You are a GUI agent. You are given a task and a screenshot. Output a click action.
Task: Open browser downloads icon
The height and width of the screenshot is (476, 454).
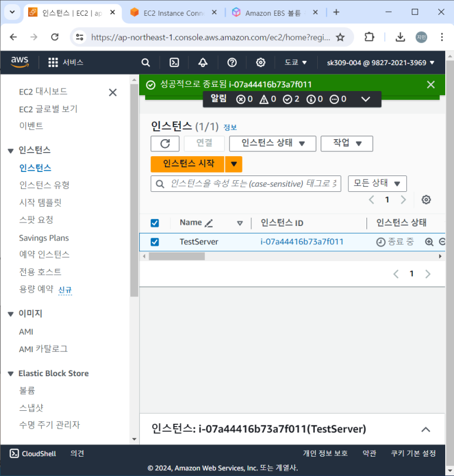(400, 38)
